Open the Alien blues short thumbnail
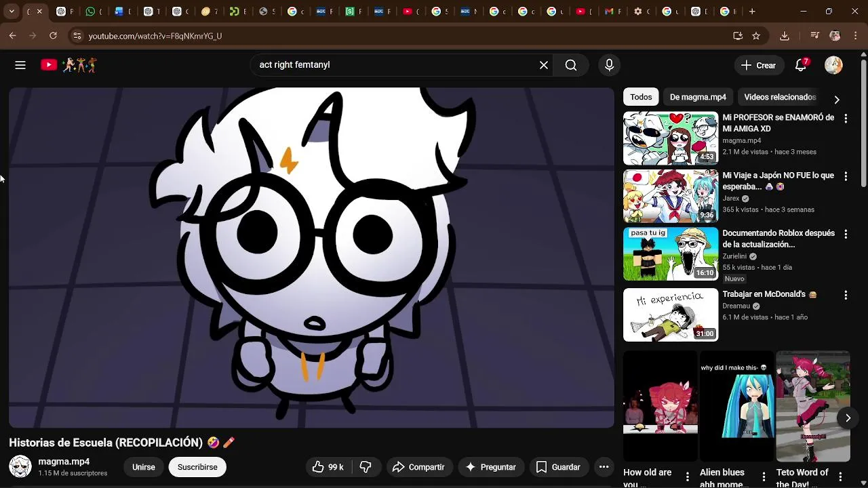 736,406
